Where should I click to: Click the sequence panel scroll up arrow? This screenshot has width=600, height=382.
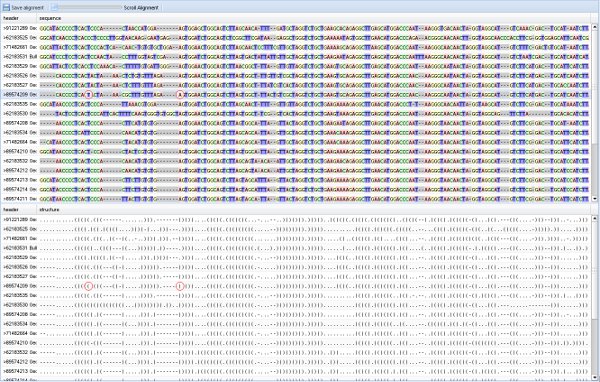(595, 27)
